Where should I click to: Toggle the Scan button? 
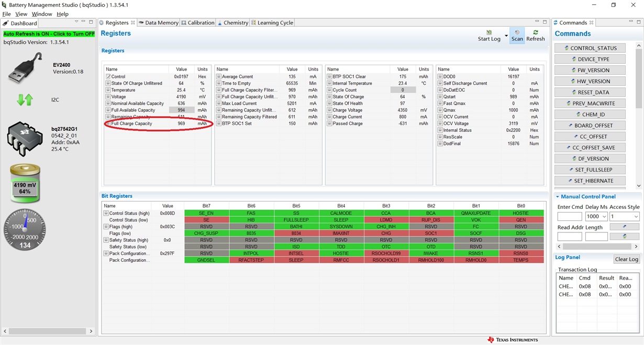point(517,36)
